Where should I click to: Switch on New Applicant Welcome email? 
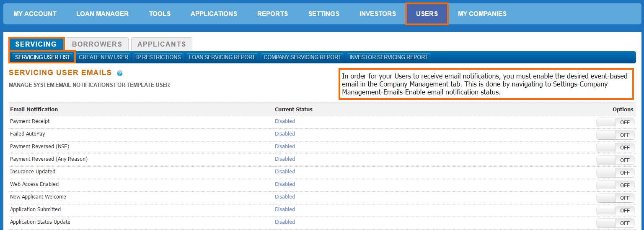(615, 198)
